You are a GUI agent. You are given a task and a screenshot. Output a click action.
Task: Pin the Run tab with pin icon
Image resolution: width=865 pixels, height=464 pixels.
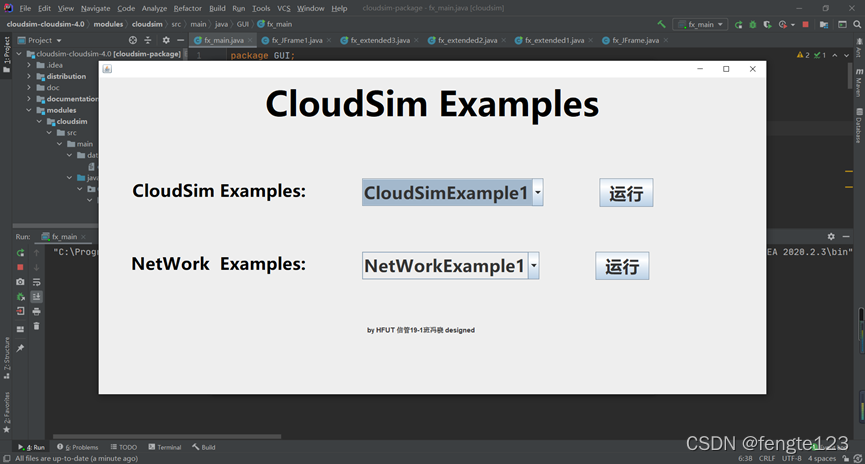point(20,348)
